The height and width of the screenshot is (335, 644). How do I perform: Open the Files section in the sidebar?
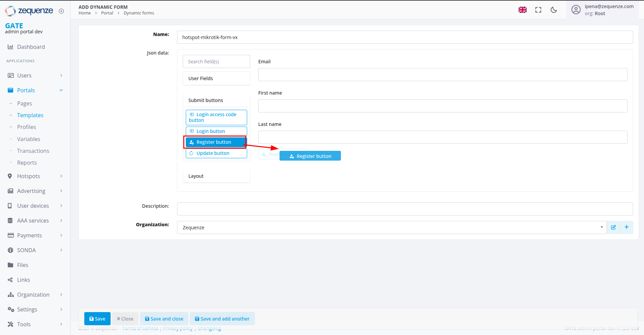coord(23,265)
